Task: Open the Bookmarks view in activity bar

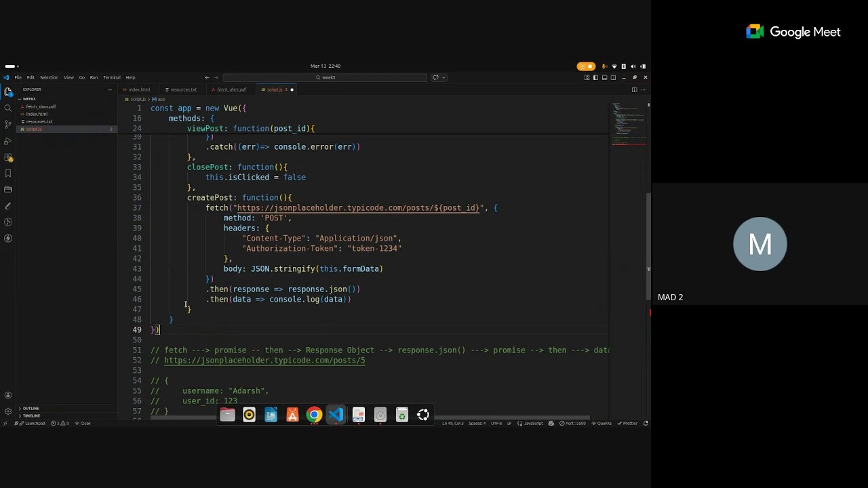Action: pos(8,173)
